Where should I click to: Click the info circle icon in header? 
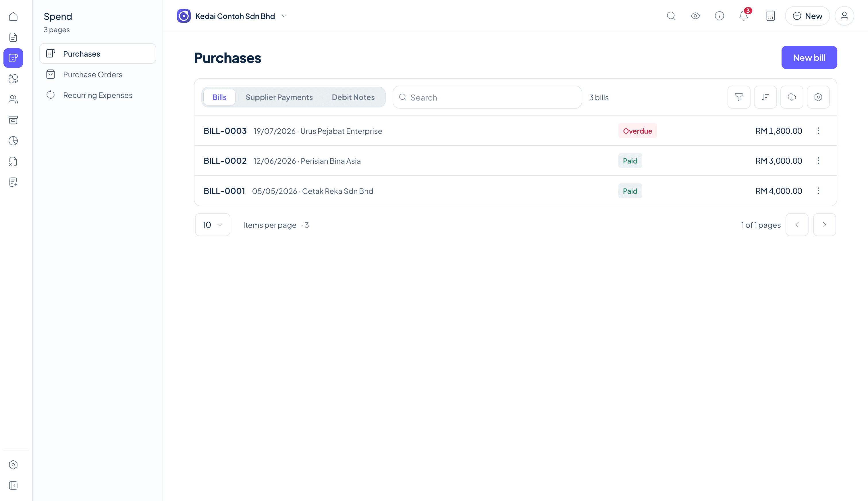[720, 16]
